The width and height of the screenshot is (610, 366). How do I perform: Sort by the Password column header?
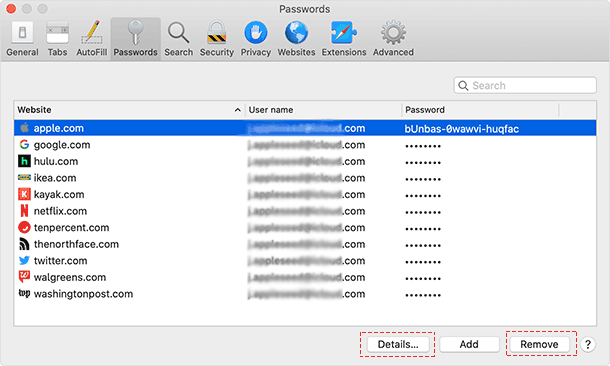pyautogui.click(x=480, y=110)
